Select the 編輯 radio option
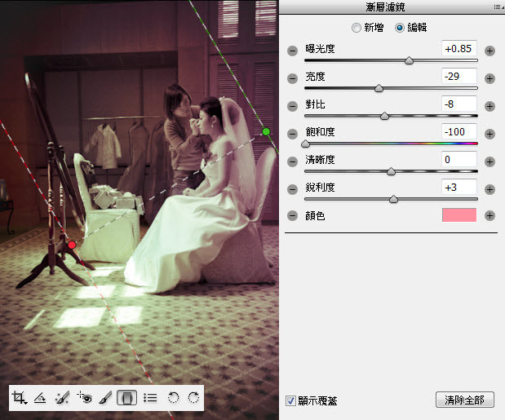 tap(400, 28)
